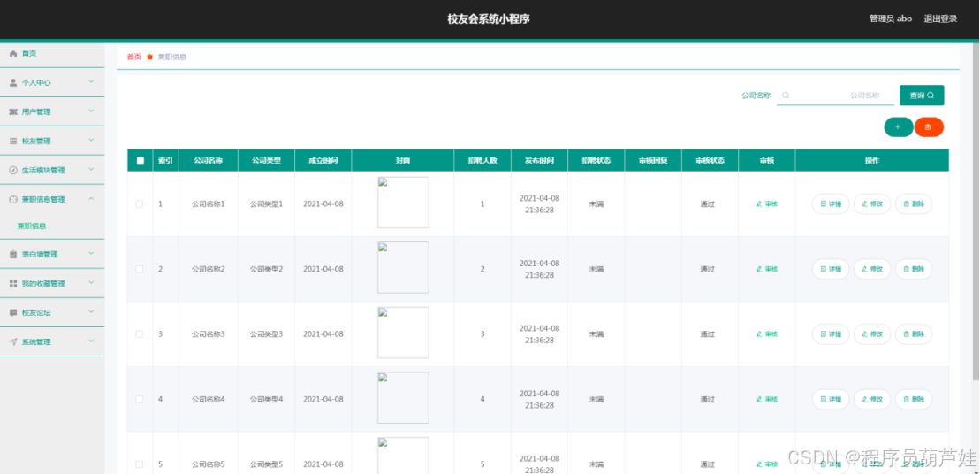Screen dimensions: 980x475
Task: Click 修改 in the 公司名称3 row
Action: pos(872,334)
